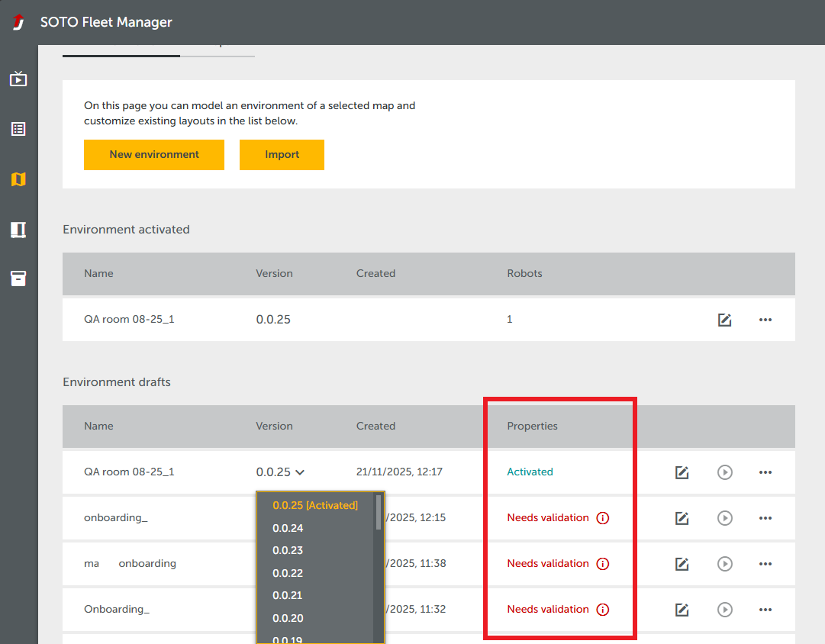Edit the draft created at 11:32
Viewport: 825px width, 644px height.
click(682, 610)
